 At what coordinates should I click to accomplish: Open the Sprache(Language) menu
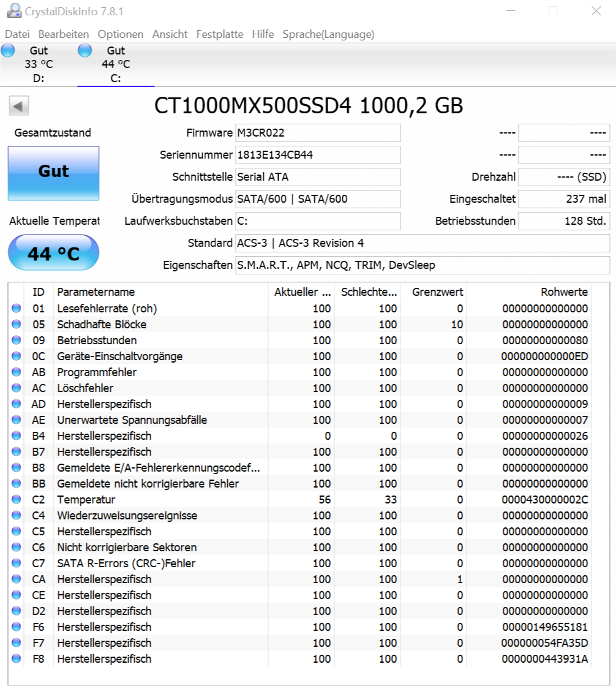coord(328,34)
